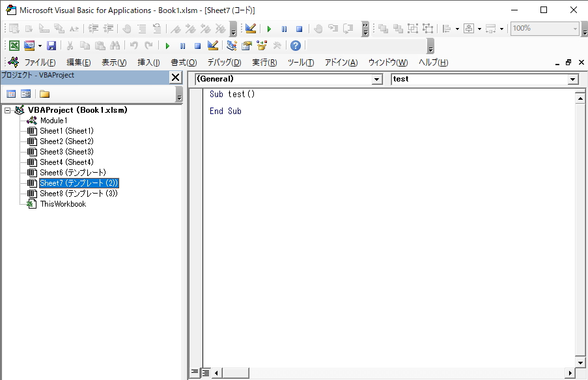
Task: Return to Microsoft Excel view
Action: tap(14, 46)
